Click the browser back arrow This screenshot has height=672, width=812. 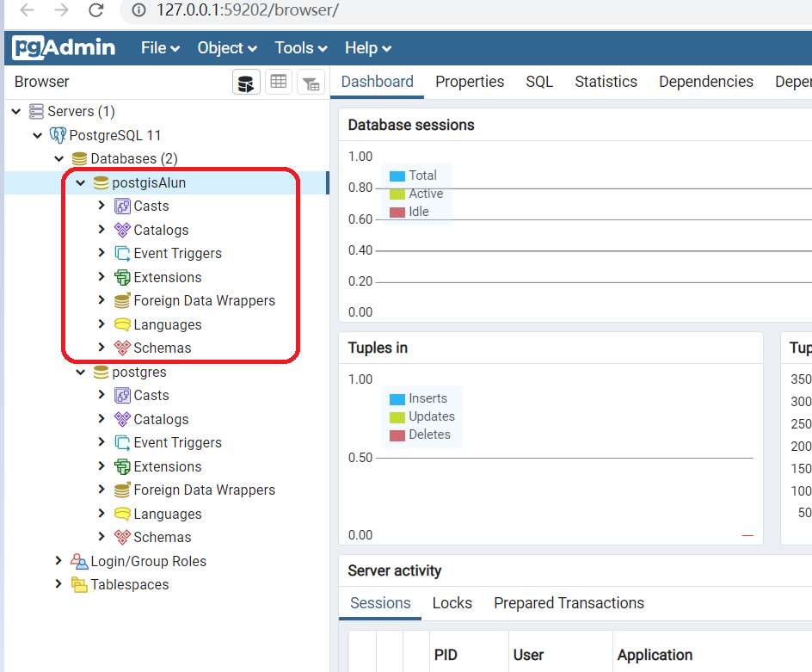pyautogui.click(x=27, y=9)
